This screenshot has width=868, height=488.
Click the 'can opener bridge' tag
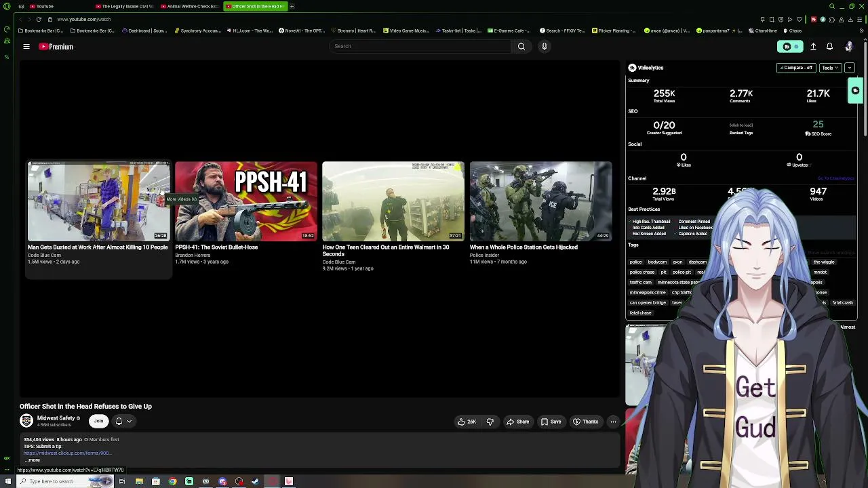648,302
